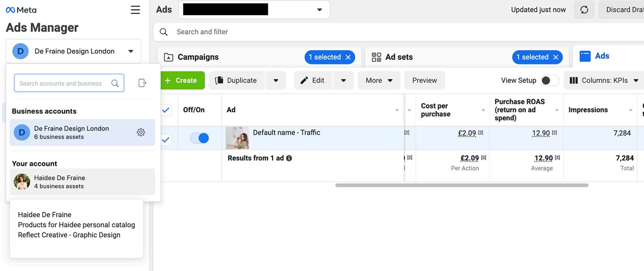The width and height of the screenshot is (644, 271).
Task: Click the magnifier icon in Search and filter
Action: [163, 32]
